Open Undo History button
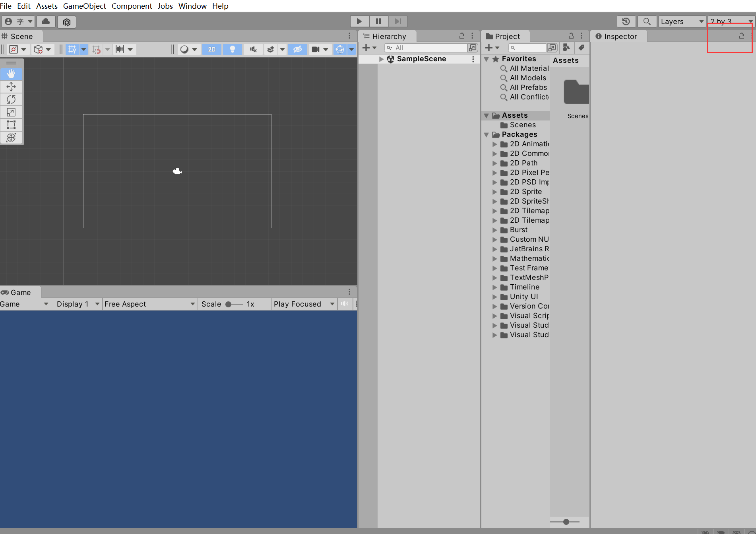Screen dimensions: 756x534 [x=626, y=21]
